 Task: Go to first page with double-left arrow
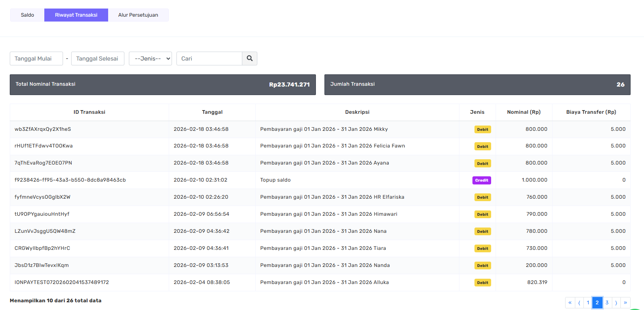coord(570,303)
